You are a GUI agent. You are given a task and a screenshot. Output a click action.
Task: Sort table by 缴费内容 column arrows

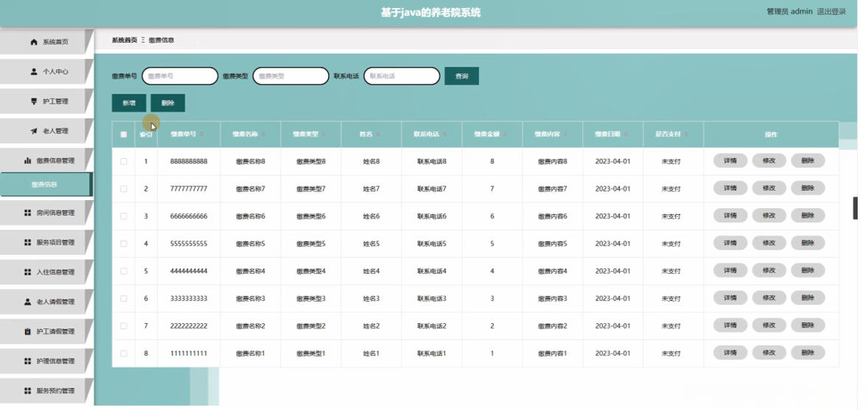[x=566, y=135]
